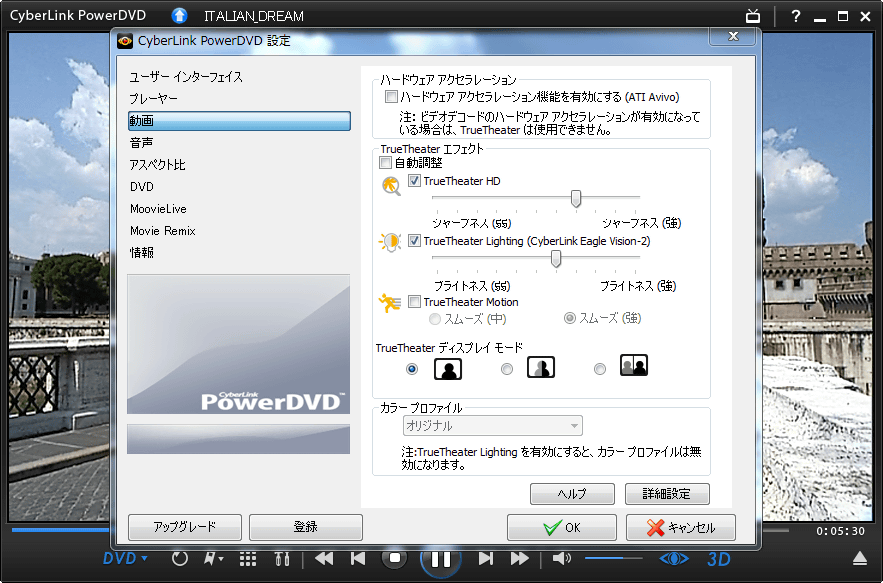
Task: Confirm settings with the OK button
Action: [561, 527]
